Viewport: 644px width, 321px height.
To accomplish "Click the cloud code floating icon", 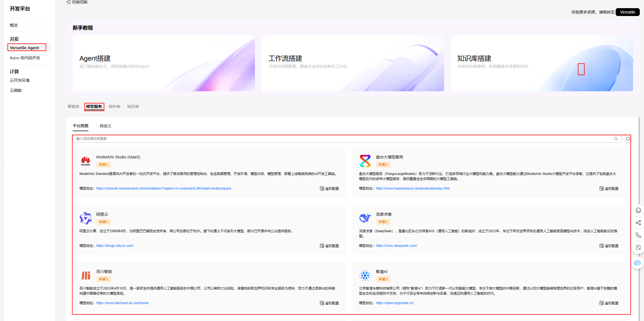I will click(x=638, y=263).
